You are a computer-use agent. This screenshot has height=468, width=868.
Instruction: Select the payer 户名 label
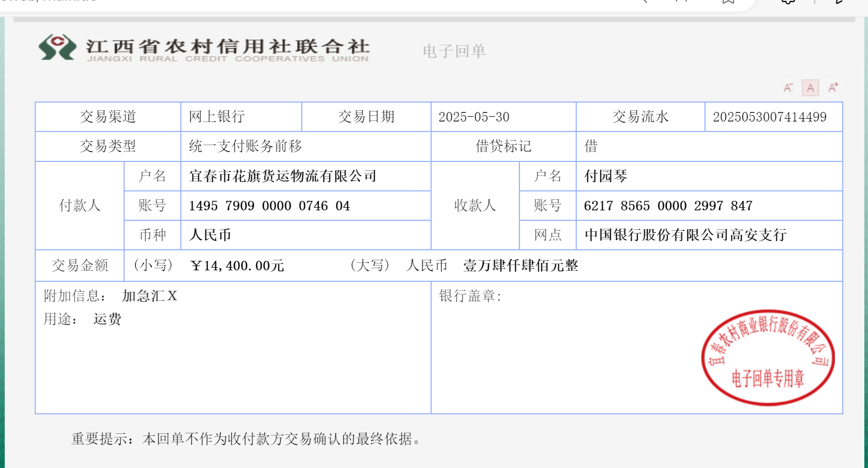[x=152, y=176]
